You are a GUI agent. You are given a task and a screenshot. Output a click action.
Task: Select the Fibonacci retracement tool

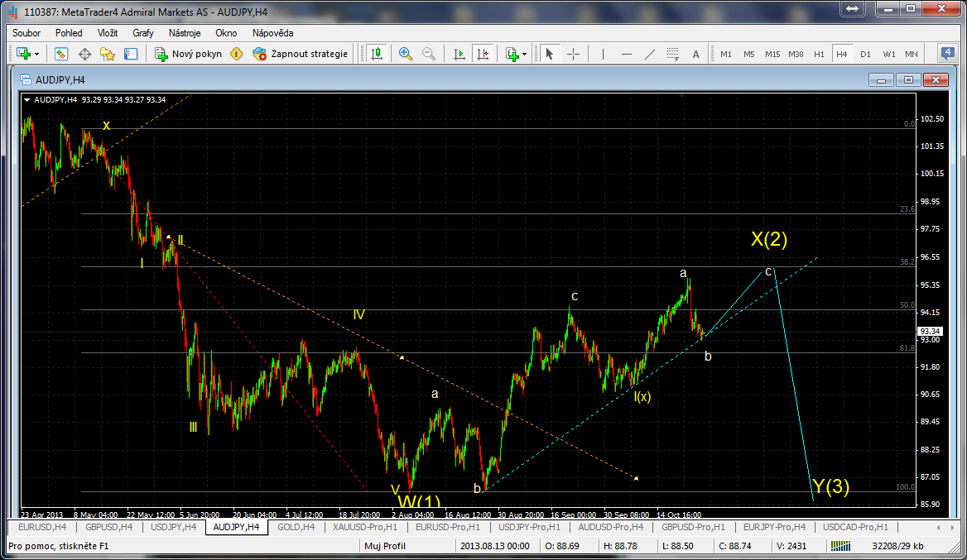pos(673,54)
